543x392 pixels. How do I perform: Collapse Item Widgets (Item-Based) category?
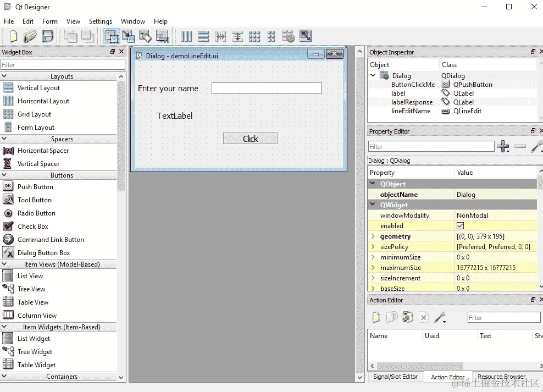pos(4,327)
